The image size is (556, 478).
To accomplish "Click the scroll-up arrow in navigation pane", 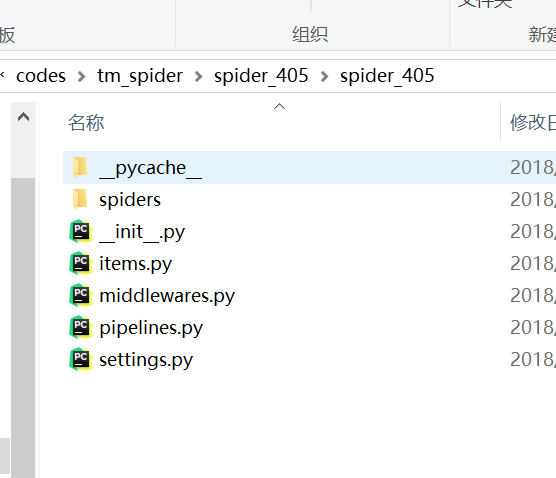I will (23, 117).
